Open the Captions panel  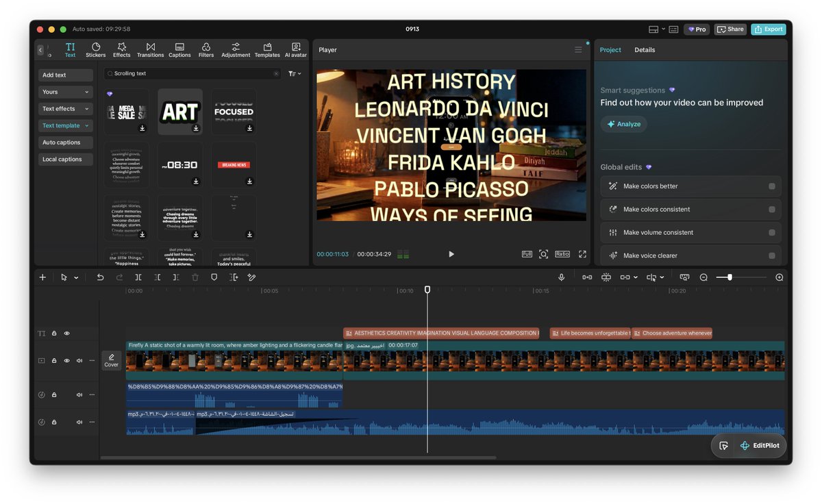(179, 50)
